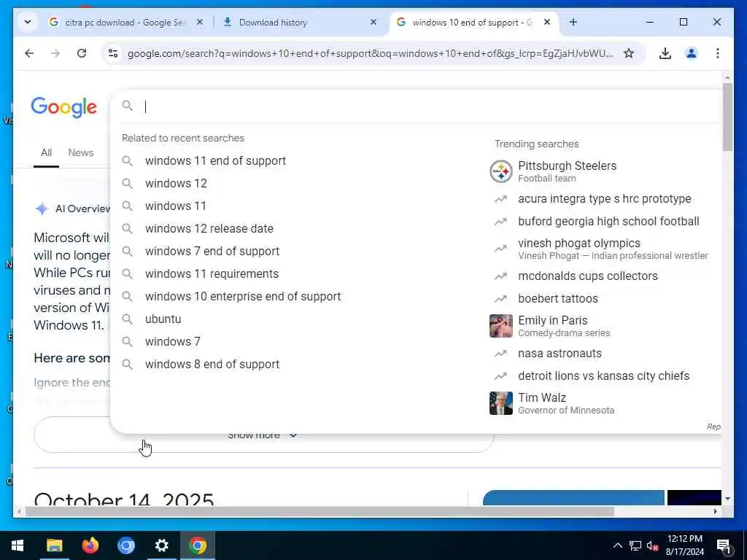Select the All results tab
The width and height of the screenshot is (747, 560).
pos(46,152)
